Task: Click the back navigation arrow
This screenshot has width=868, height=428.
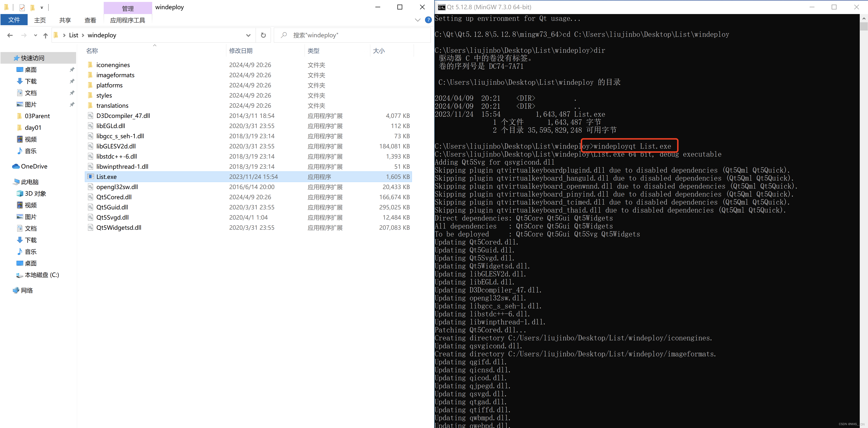Action: tap(10, 35)
